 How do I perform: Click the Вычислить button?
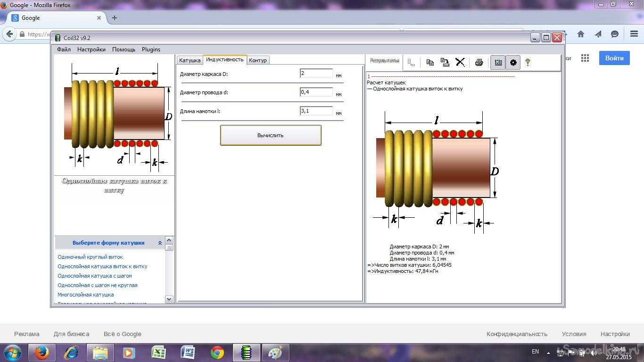(271, 135)
